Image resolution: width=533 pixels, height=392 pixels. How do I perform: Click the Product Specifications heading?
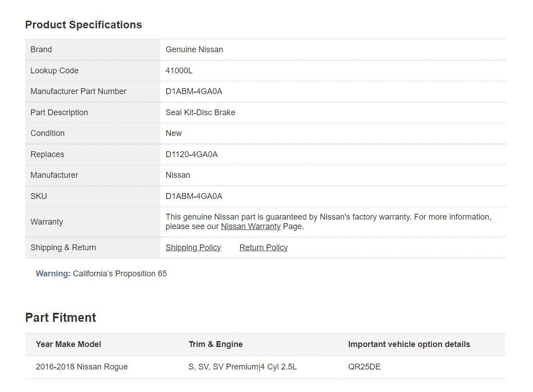pyautogui.click(x=83, y=25)
